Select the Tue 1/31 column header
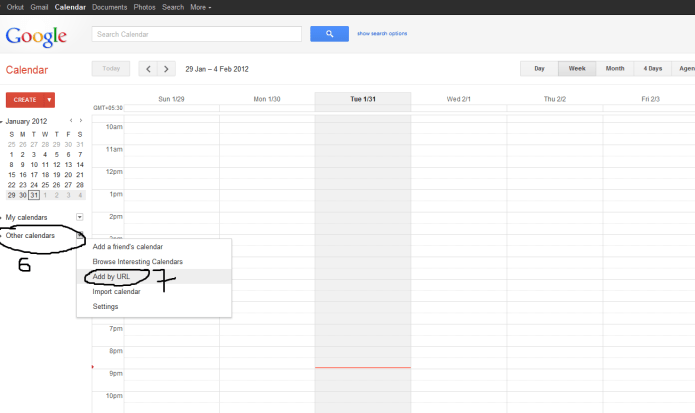 pos(363,99)
